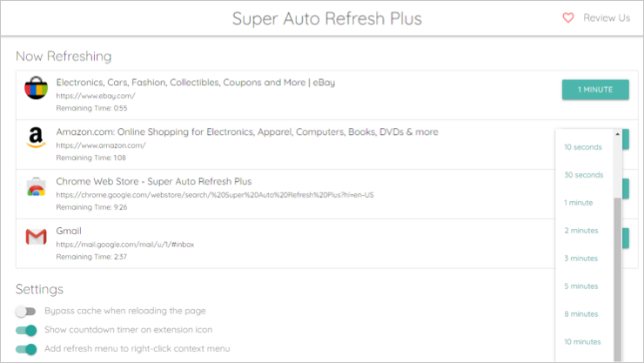644x363 pixels.
Task: Open the Gmail row interval dropdown
Action: 625,238
